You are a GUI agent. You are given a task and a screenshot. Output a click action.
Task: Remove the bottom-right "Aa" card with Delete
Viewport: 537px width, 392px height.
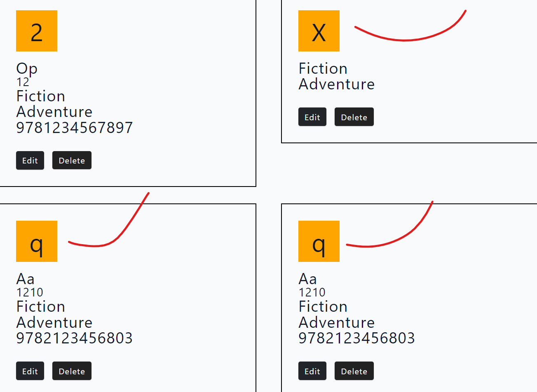pos(354,371)
